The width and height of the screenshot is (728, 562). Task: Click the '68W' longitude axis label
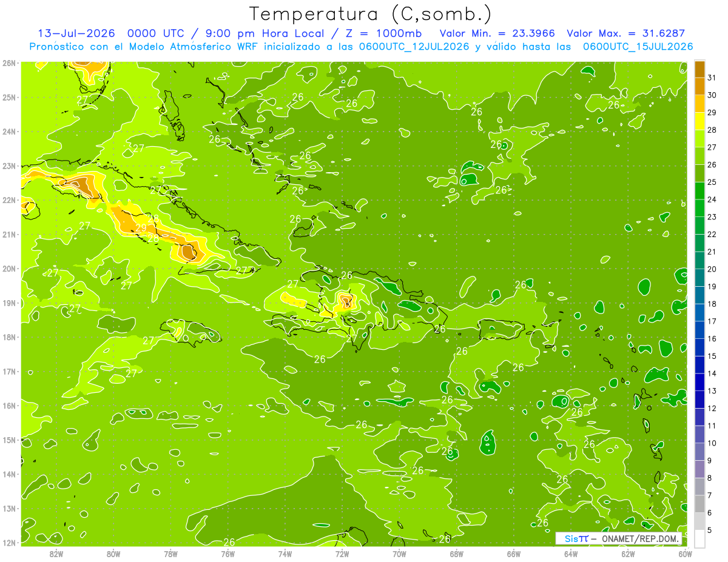[x=456, y=554]
